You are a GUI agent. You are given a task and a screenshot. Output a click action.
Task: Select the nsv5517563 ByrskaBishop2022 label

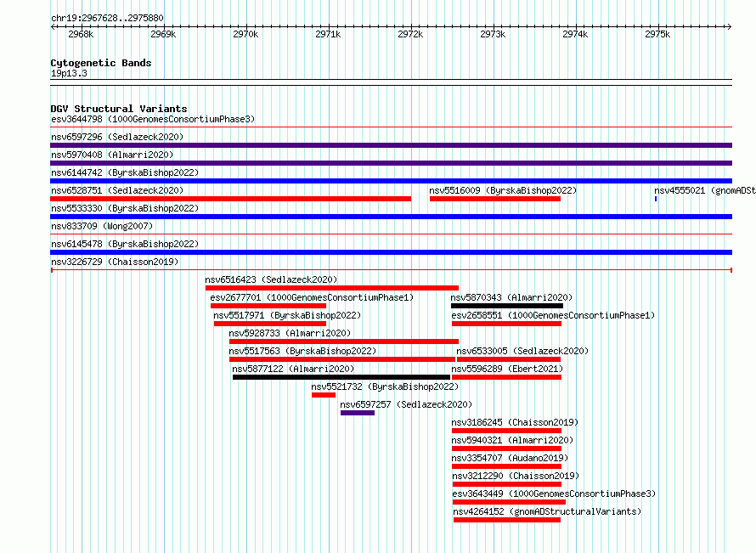click(x=302, y=351)
